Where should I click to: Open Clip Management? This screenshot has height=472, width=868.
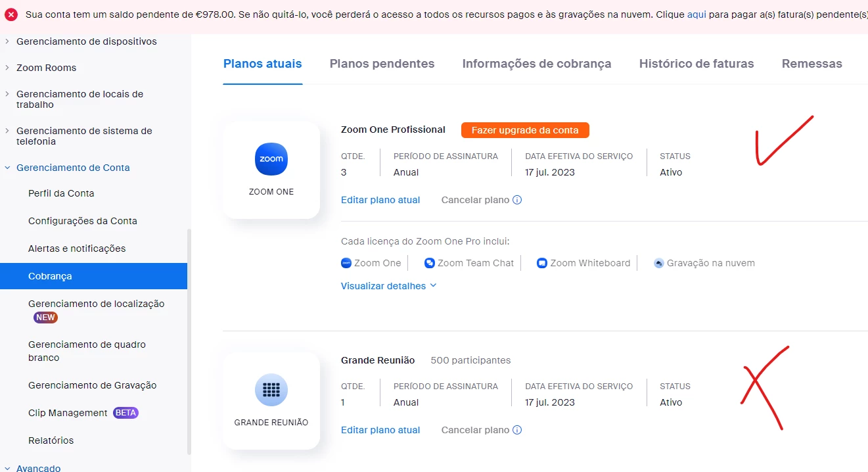68,413
